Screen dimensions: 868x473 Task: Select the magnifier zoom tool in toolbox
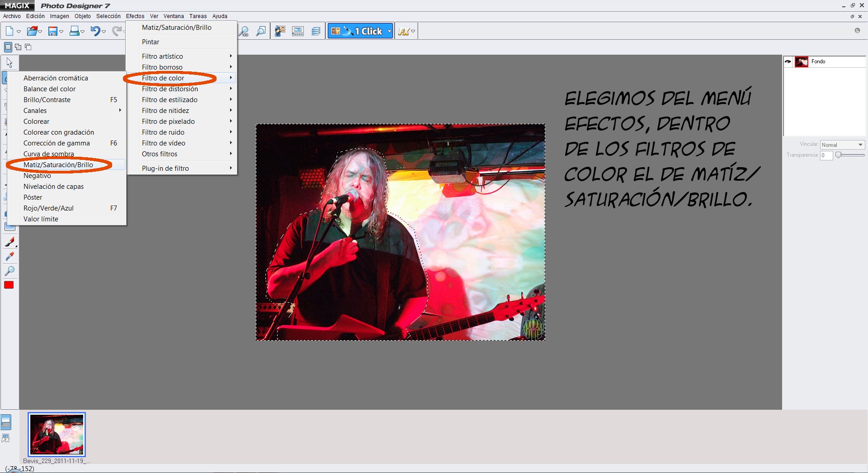(9, 271)
